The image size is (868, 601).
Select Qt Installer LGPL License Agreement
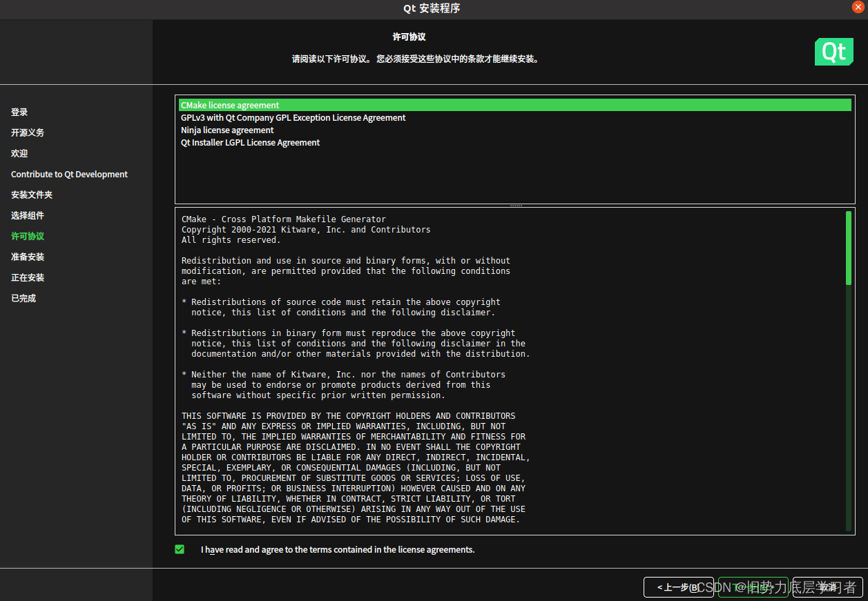coord(514,142)
